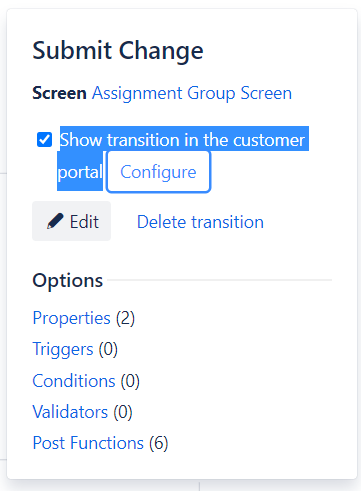This screenshot has width=361, height=491.
Task: View the transition Conditions
Action: coord(74,381)
